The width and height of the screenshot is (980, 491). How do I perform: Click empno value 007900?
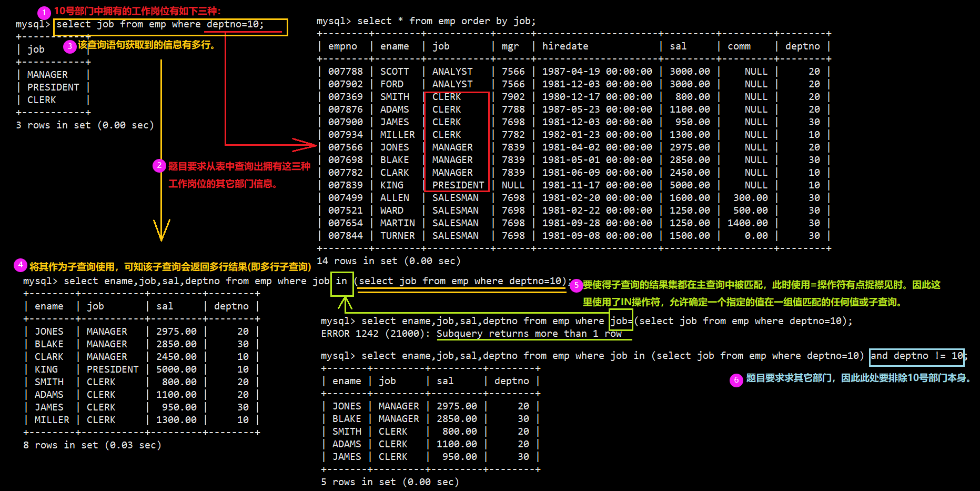(x=346, y=122)
